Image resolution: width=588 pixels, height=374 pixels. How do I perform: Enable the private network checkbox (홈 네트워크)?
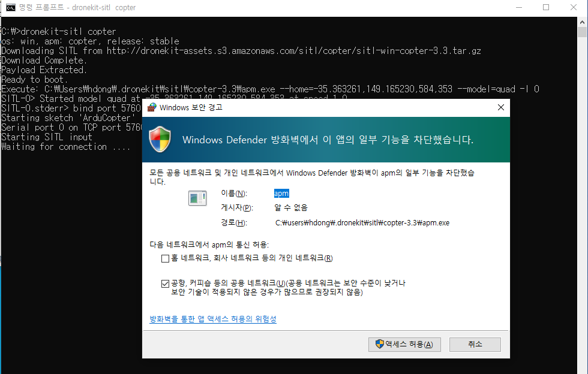point(165,258)
